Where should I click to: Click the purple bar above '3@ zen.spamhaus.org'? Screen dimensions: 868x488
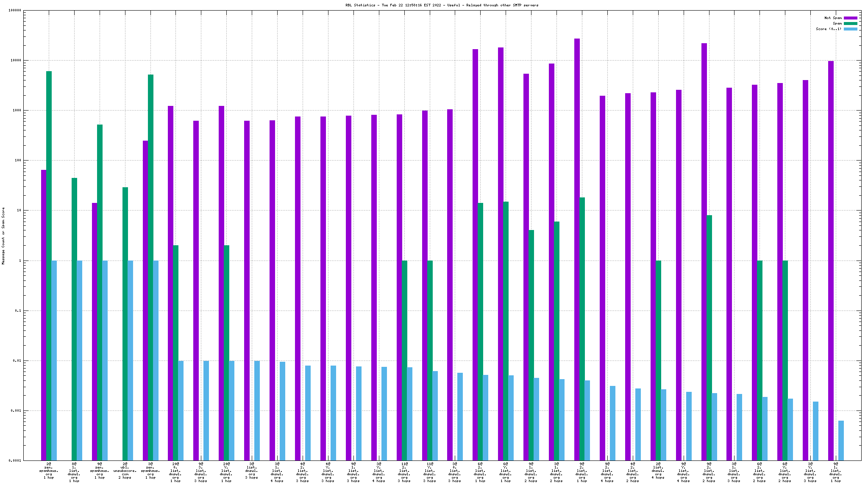(145, 297)
